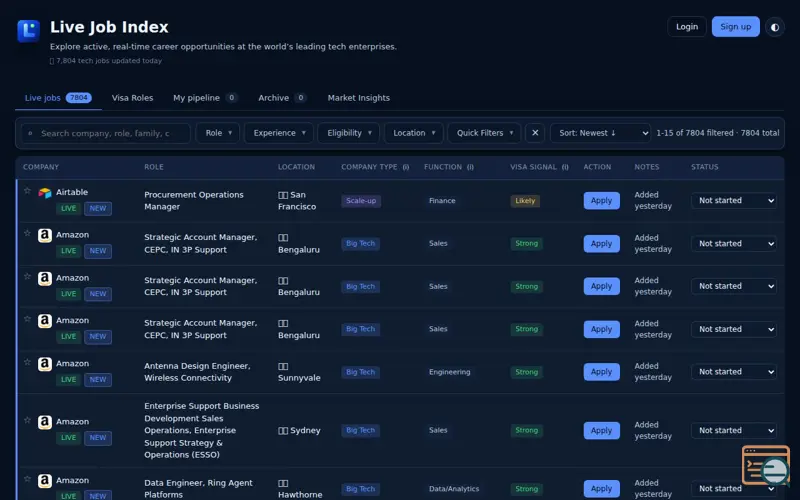Click the Procurement Operations Manager role title
800x500 pixels.
pyautogui.click(x=193, y=201)
